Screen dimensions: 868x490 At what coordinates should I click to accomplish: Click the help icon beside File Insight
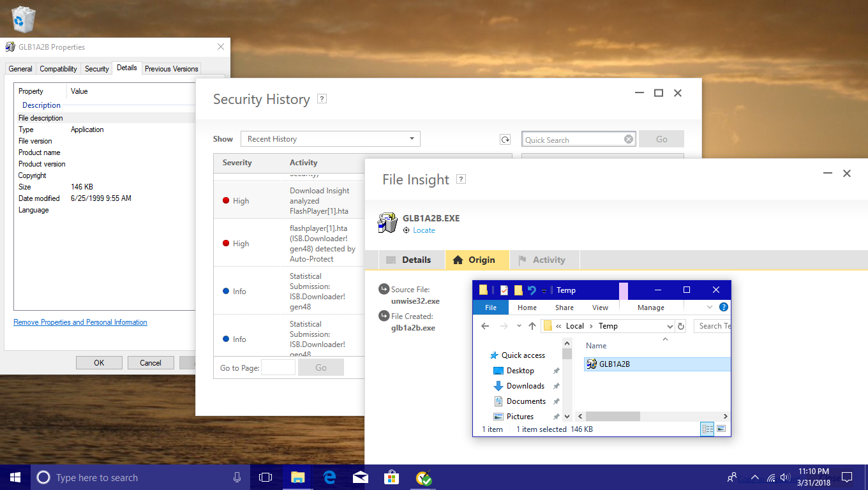[x=461, y=179]
